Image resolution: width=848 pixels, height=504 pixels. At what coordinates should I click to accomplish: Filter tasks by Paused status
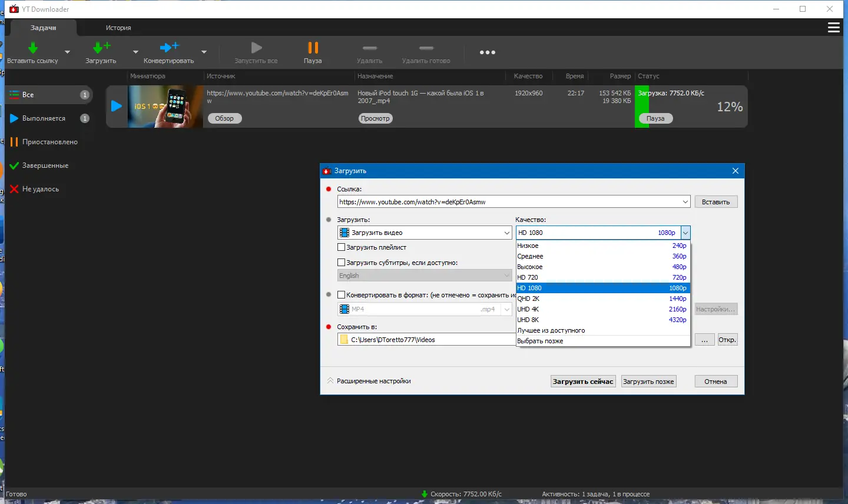tap(49, 142)
